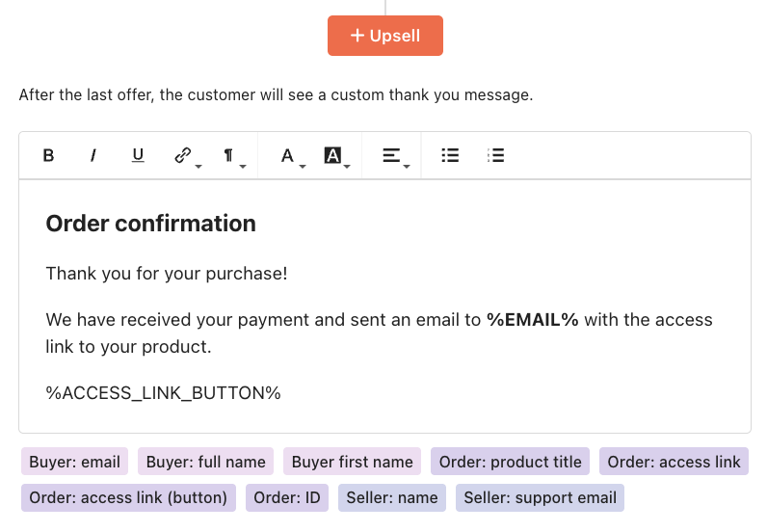The image size is (767, 532).
Task: Click the underline formatting icon
Action: coord(138,155)
